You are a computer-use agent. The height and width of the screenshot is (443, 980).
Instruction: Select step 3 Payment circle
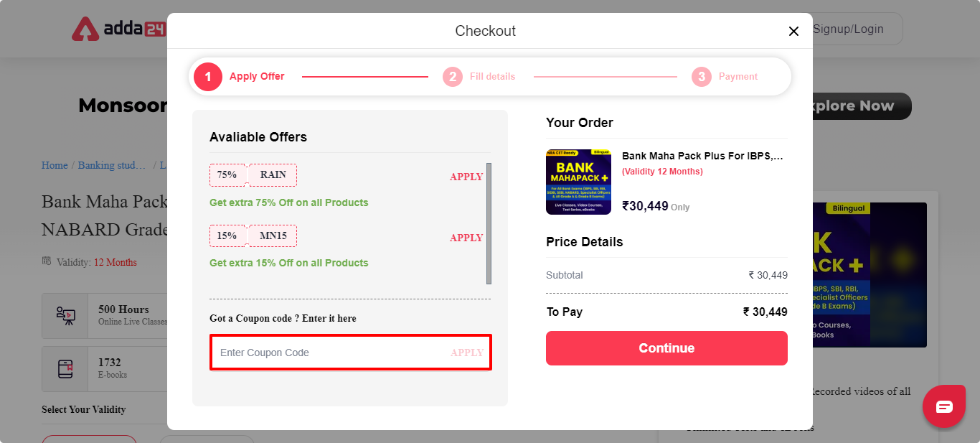pos(702,77)
